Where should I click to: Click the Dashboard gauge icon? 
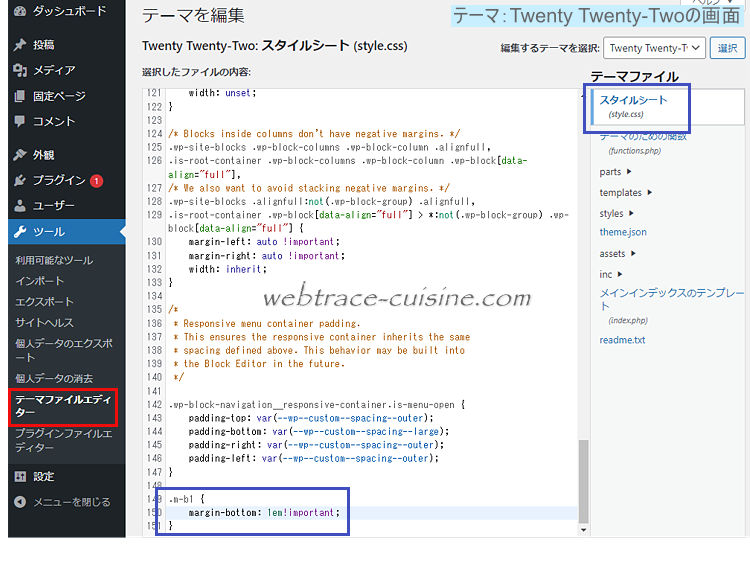click(x=20, y=11)
